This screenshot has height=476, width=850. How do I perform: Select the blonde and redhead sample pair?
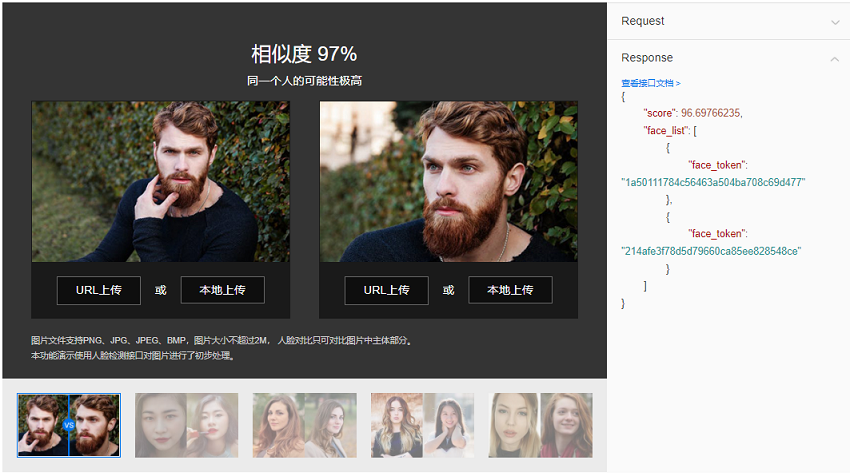(x=540, y=425)
